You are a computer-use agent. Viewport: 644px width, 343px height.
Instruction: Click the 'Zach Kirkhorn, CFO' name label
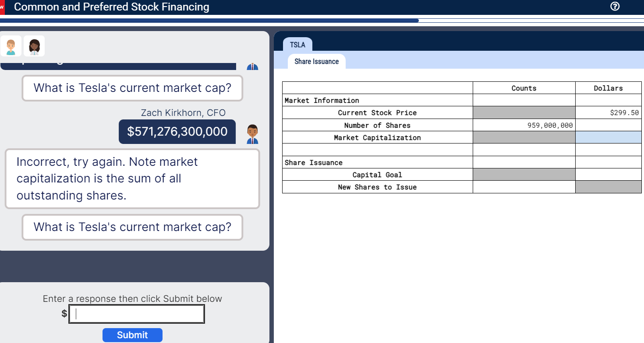pos(183,113)
